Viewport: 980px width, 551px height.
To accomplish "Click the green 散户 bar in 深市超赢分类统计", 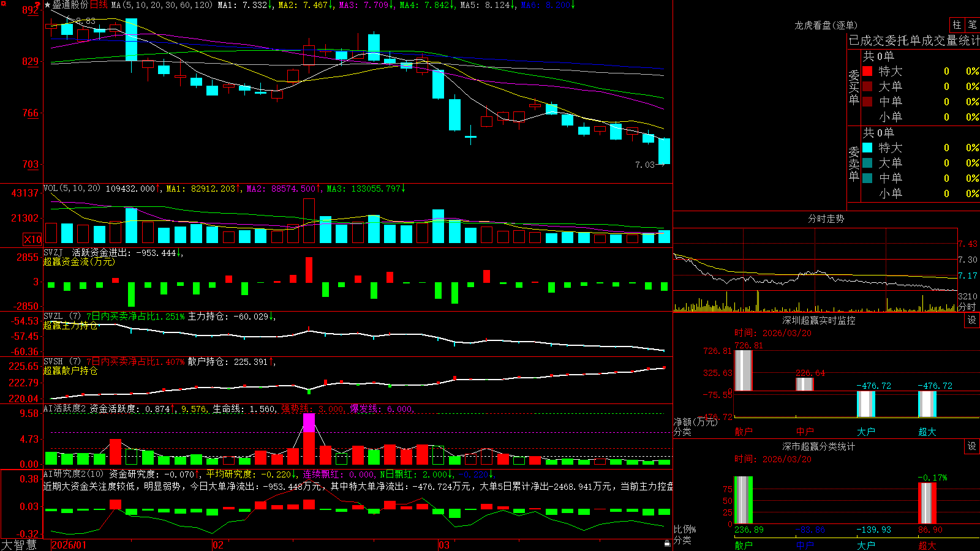I will pos(743,500).
